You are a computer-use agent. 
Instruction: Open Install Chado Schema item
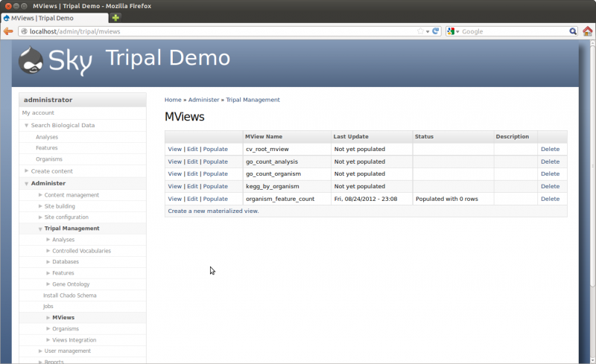[69, 296]
